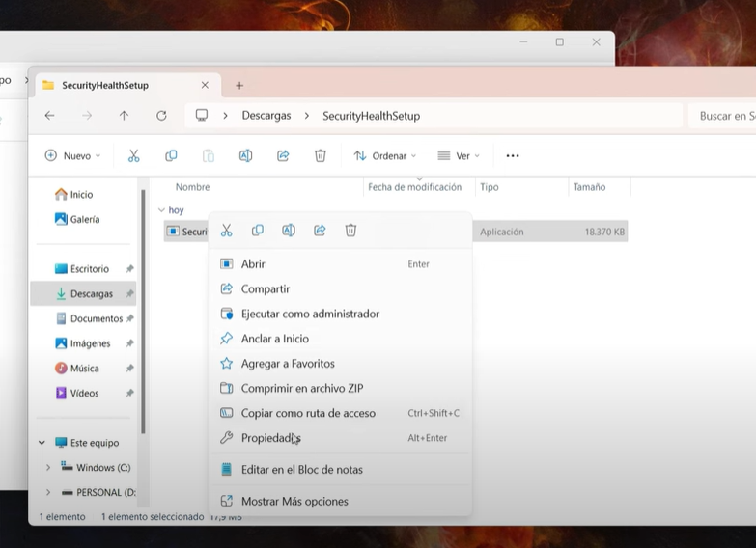Open a new tab with the plus button
Image resolution: width=756 pixels, height=548 pixels.
point(239,85)
